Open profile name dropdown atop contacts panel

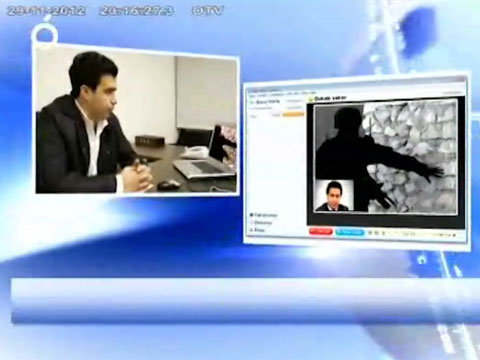pyautogui.click(x=268, y=102)
